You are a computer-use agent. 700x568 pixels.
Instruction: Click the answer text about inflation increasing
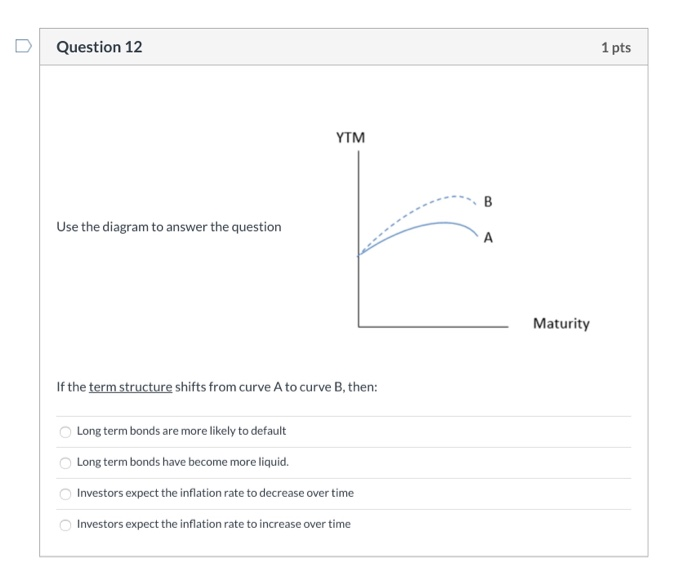213,524
